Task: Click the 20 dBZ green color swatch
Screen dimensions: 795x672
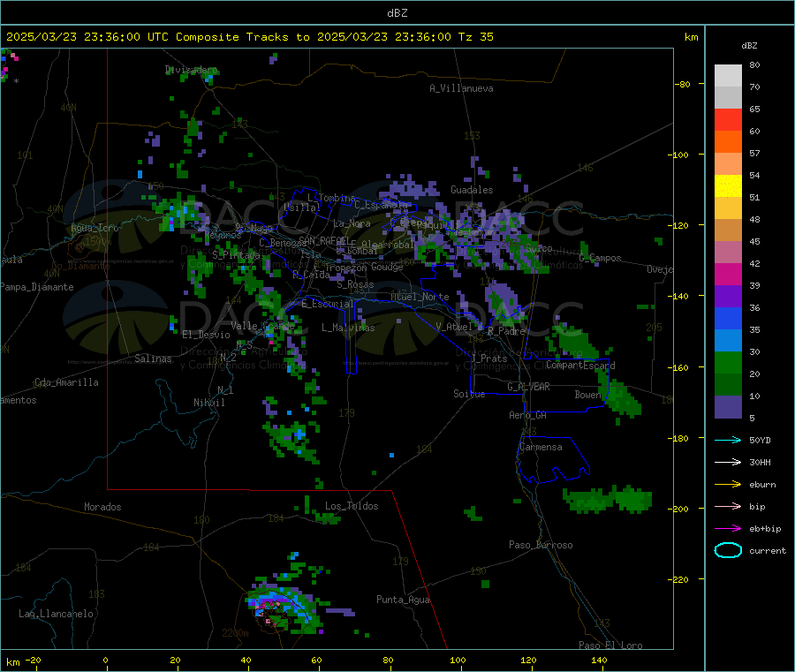Action: 728,362
